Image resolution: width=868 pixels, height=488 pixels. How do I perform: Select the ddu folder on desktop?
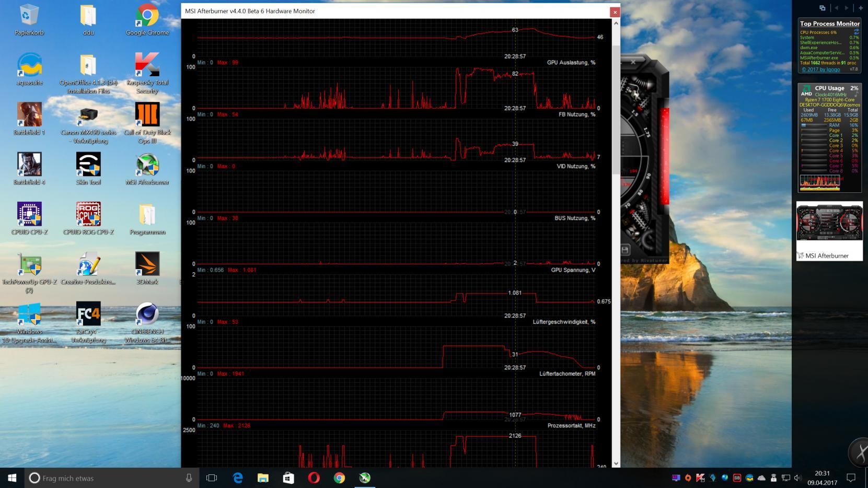[88, 20]
